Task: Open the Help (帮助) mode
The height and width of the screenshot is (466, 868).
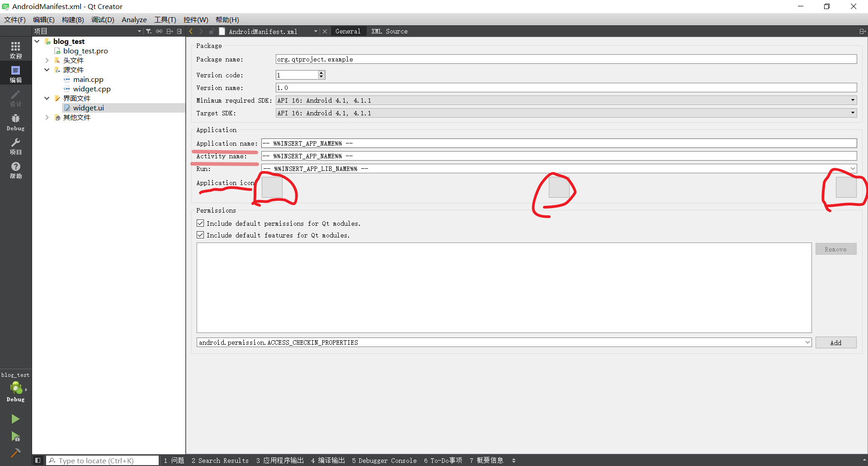Action: coord(16,170)
